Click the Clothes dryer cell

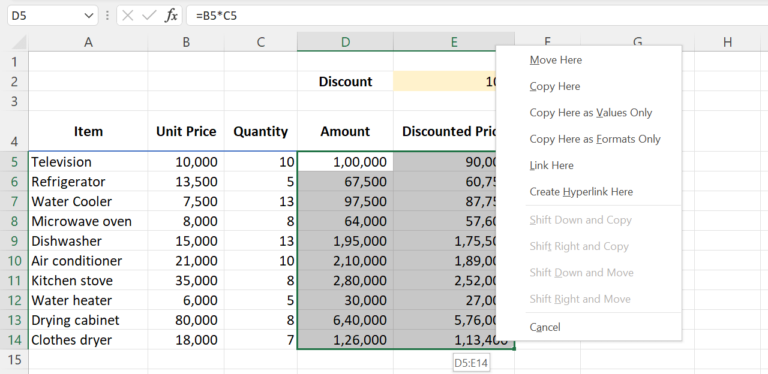[88, 340]
